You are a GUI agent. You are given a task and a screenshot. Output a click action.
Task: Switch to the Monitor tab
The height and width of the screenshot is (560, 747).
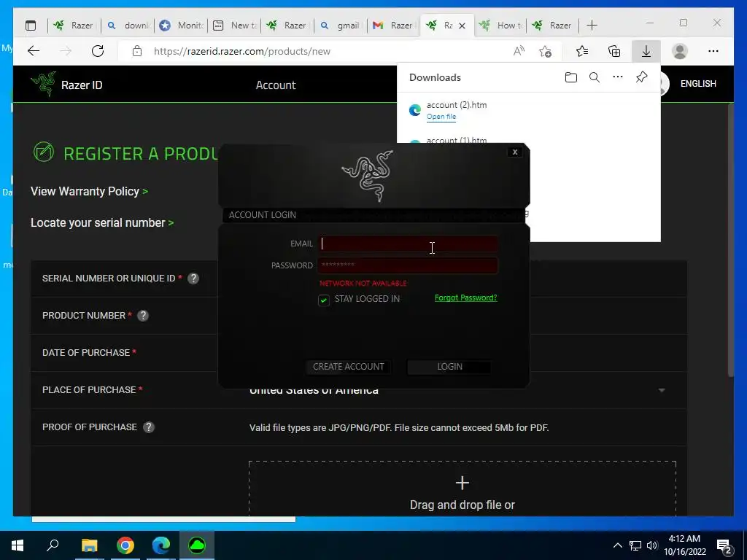(x=181, y=26)
